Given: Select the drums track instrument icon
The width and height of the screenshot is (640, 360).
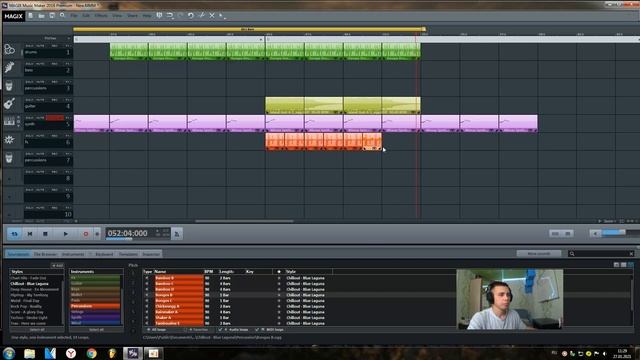Looking at the screenshot, I should (x=9, y=50).
